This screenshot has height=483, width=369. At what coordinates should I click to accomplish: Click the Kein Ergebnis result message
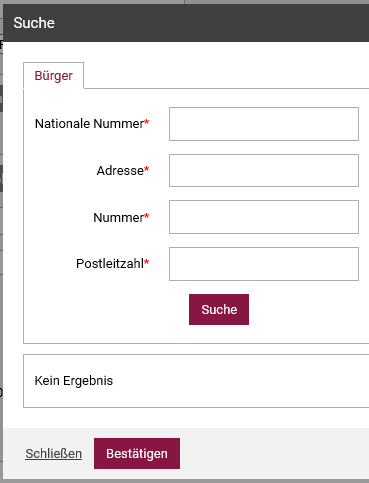coord(74,381)
